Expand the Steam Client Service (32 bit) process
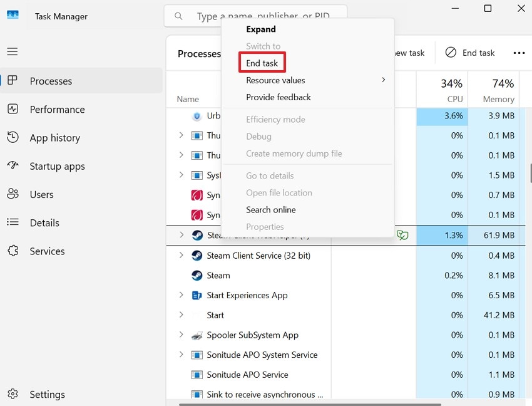Screen dimensions: 532x406 point(182,255)
